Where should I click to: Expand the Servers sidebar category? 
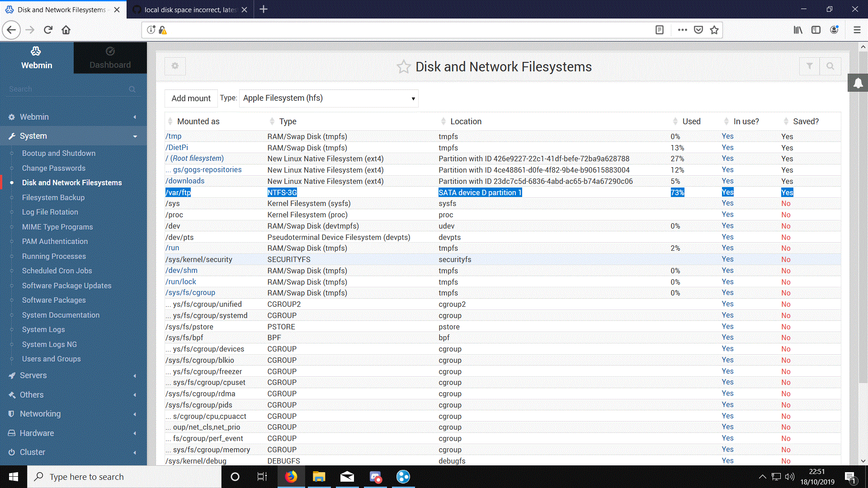pos(73,375)
